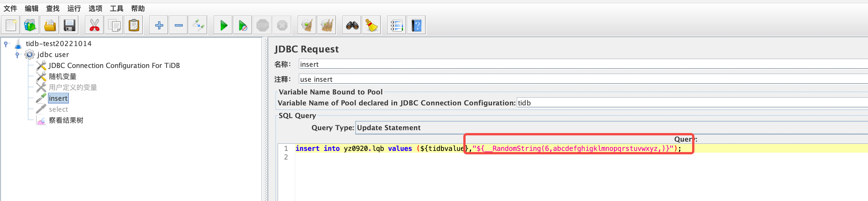The width and height of the screenshot is (868, 201).
Task: Click the 名称 name field containing insert
Action: tap(583, 64)
